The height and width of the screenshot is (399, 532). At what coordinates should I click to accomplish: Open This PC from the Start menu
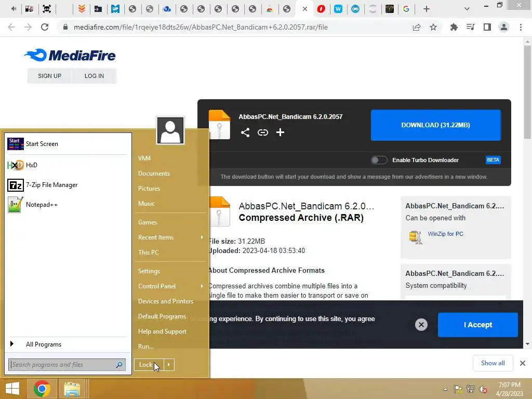(148, 252)
